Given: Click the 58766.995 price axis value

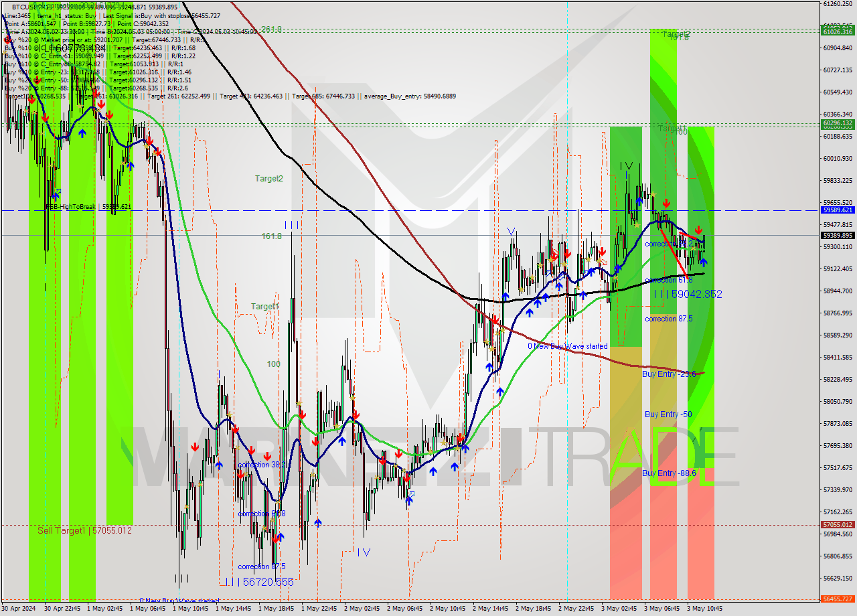Looking at the screenshot, I should (x=838, y=313).
